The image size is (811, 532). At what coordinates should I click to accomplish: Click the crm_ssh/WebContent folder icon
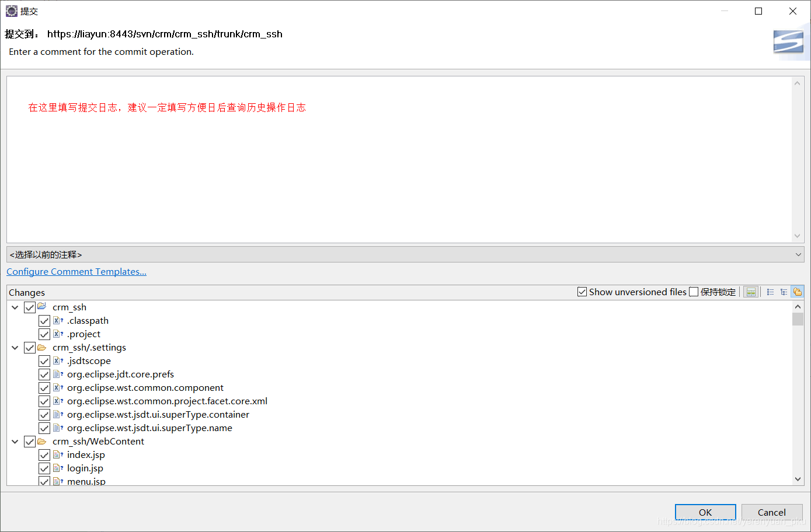[x=42, y=442]
